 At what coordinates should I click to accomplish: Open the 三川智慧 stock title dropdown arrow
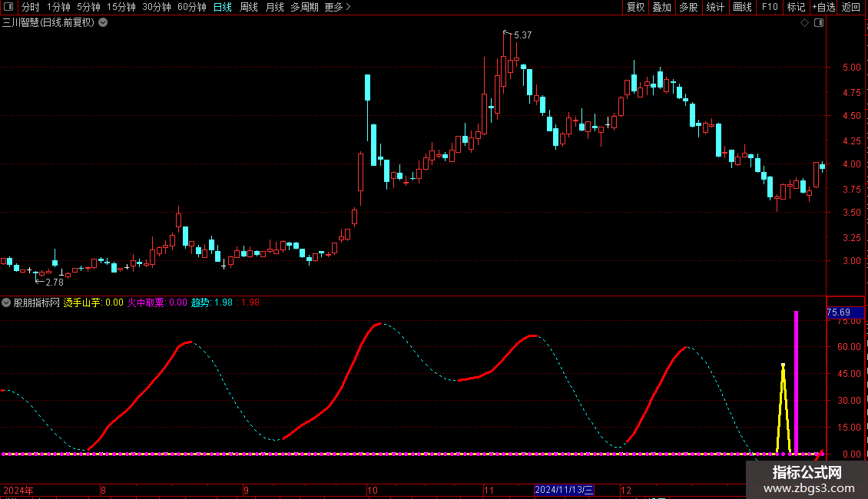[x=103, y=23]
